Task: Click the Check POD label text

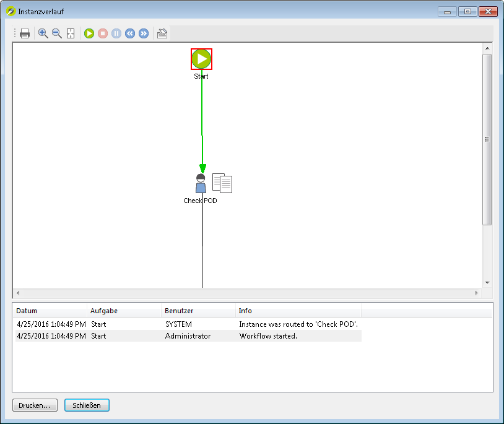Action: [x=200, y=201]
